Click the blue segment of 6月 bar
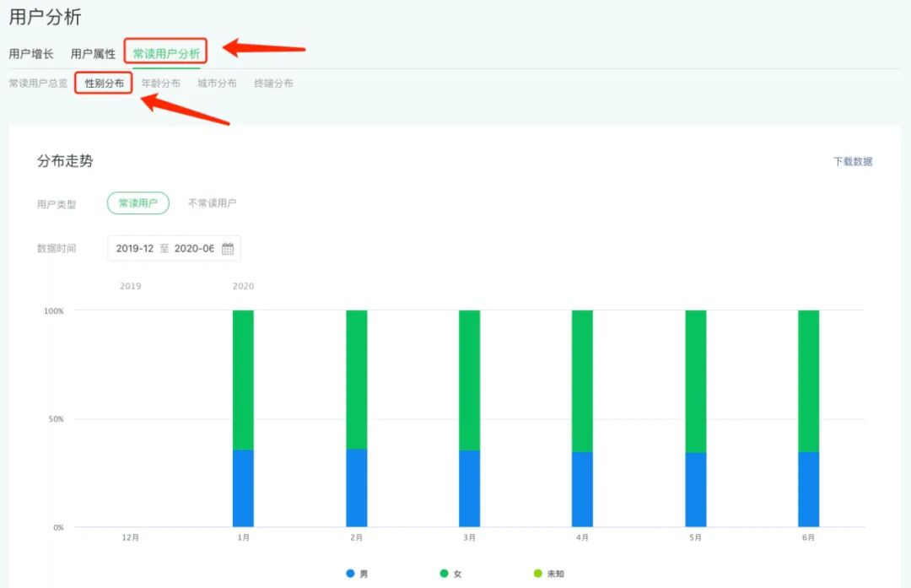911x588 pixels. click(809, 489)
